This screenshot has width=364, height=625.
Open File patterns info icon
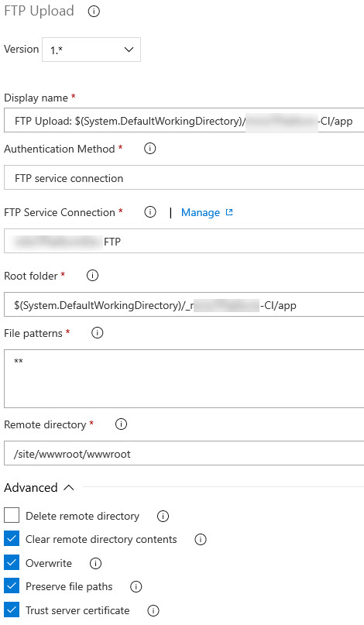[x=98, y=333]
